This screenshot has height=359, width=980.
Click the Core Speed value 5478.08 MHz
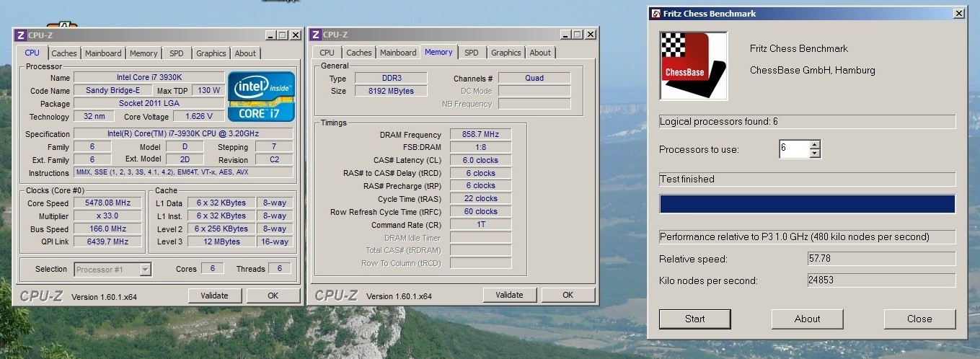(x=108, y=203)
